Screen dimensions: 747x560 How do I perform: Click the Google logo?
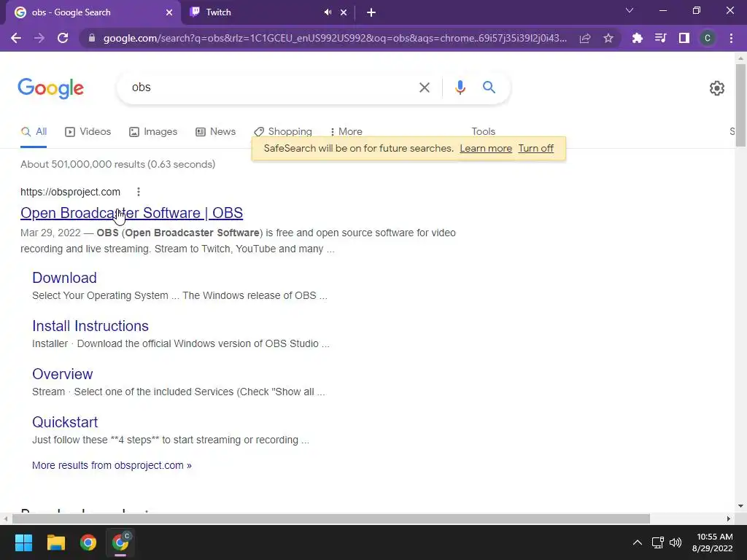50,88
